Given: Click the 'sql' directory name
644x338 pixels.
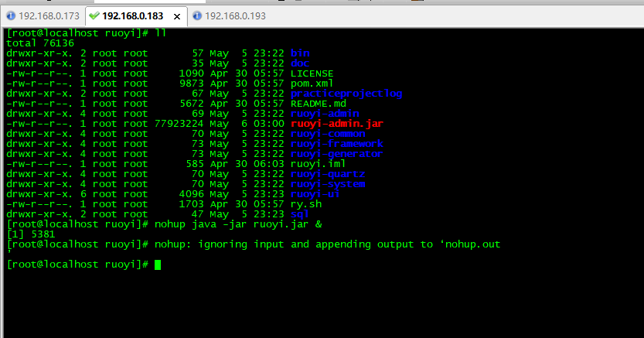Looking at the screenshot, I should (x=299, y=214).
